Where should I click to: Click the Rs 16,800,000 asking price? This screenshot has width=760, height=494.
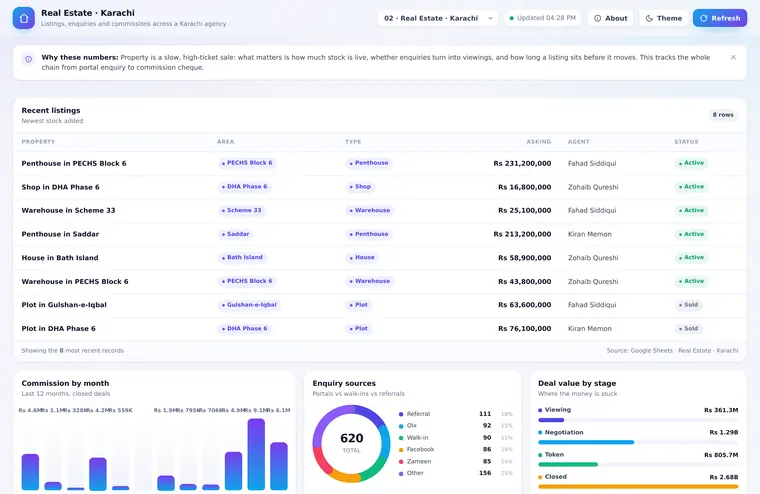[524, 187]
